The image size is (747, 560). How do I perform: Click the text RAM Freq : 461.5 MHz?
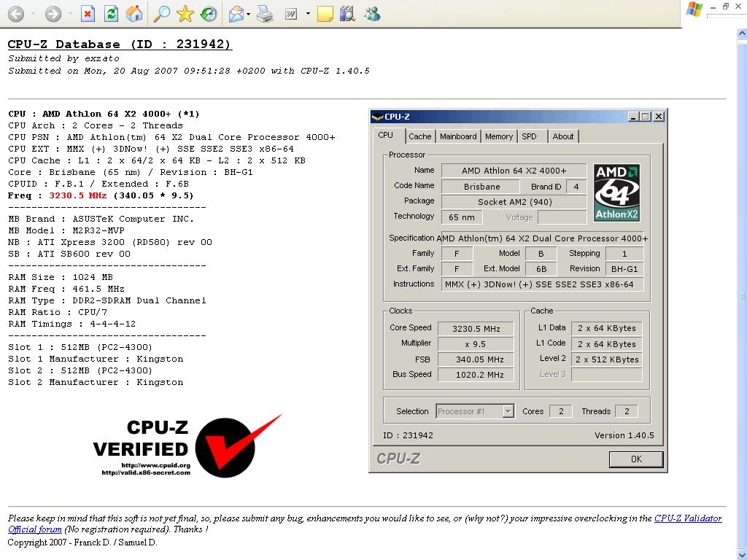click(66, 289)
